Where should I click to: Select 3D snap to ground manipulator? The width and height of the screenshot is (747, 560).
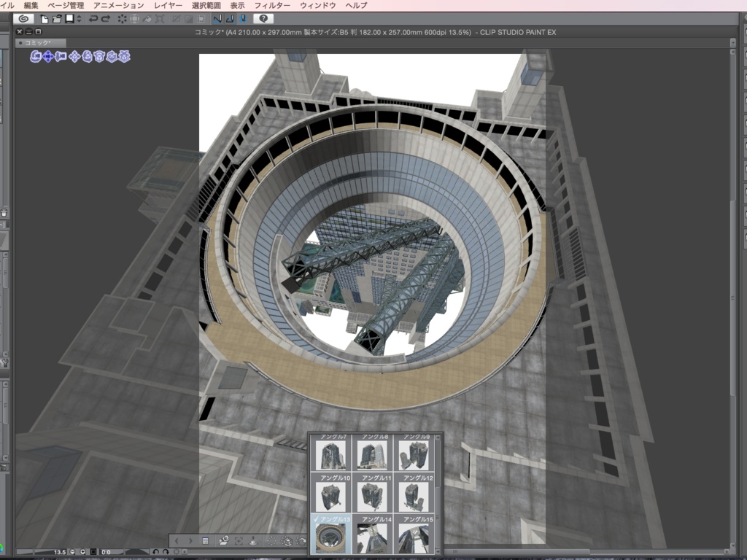point(124,57)
